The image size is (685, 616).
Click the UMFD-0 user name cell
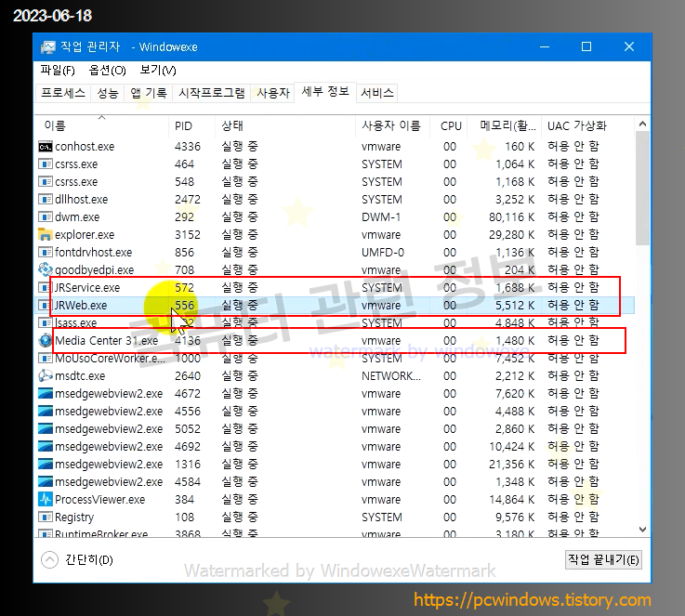(x=383, y=253)
